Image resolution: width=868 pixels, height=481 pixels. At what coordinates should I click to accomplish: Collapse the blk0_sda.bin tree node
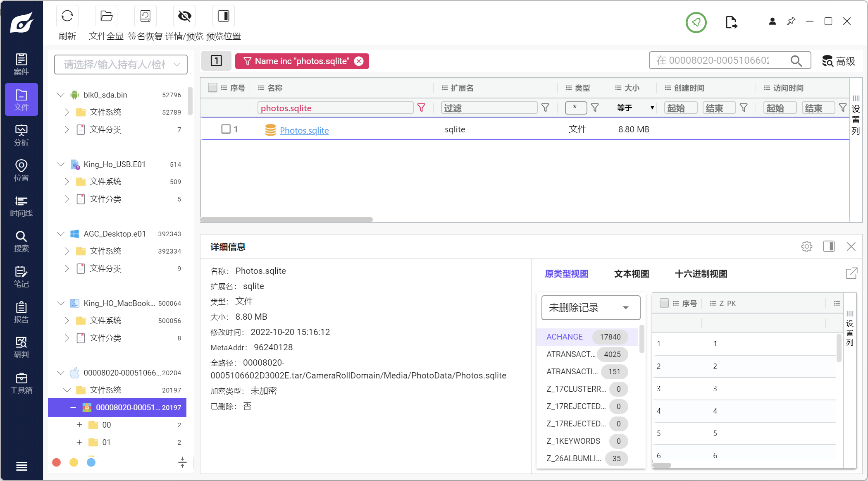(x=61, y=95)
